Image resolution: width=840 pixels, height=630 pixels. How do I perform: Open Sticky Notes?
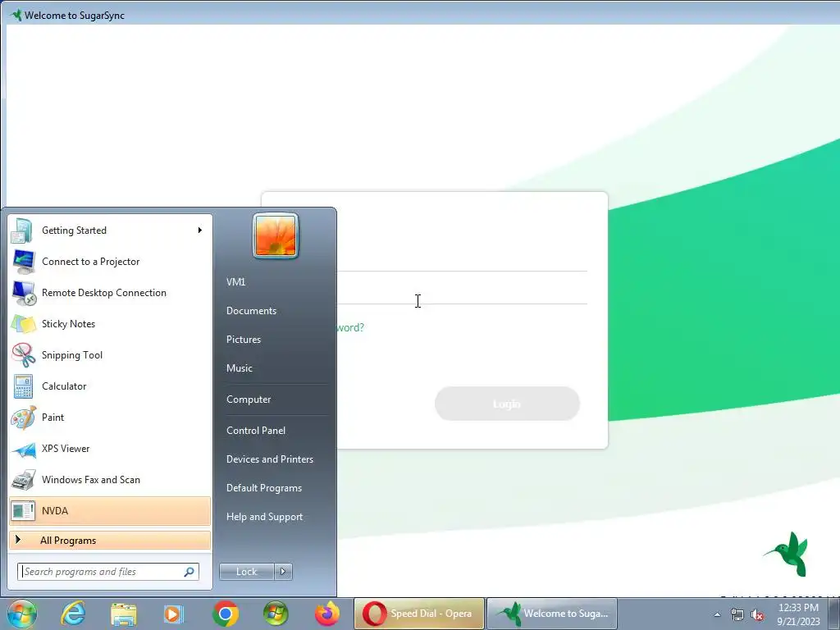(x=110, y=323)
